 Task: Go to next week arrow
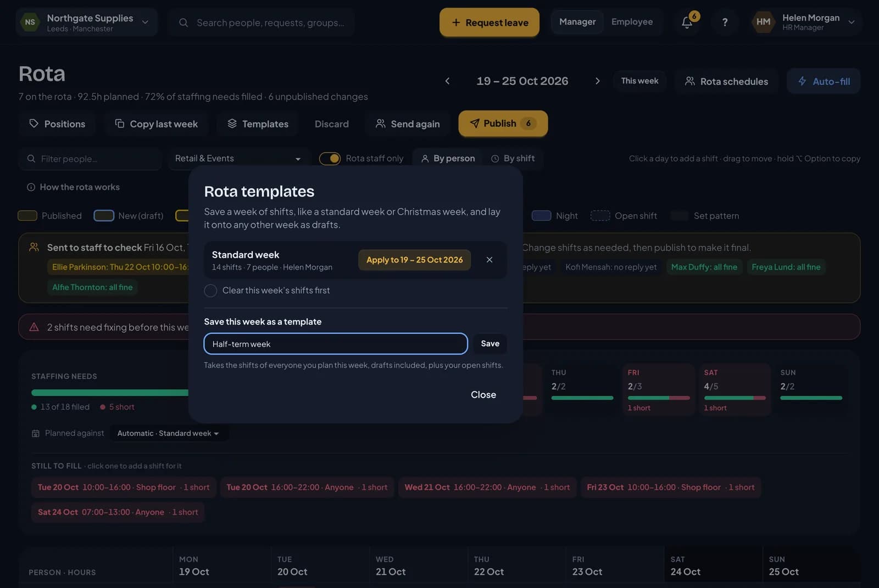tap(598, 81)
